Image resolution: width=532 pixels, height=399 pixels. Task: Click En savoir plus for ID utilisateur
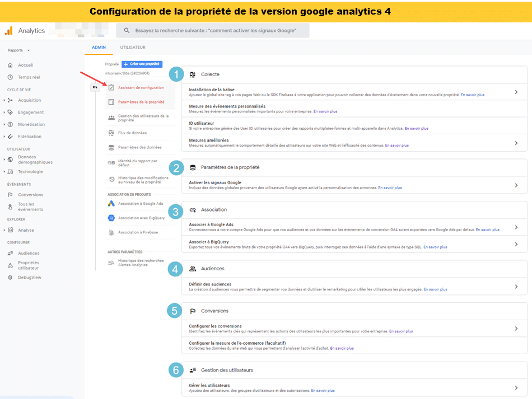(416, 129)
